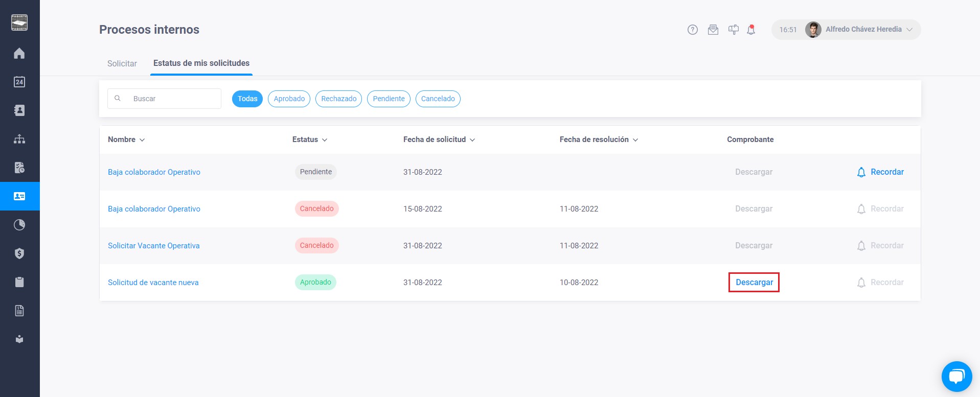The width and height of the screenshot is (980, 397).
Task: Select the Todas filter chip
Action: (247, 99)
